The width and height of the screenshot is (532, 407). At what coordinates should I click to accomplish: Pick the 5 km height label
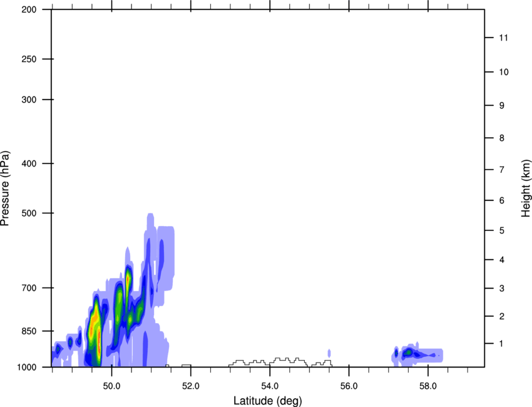(502, 230)
